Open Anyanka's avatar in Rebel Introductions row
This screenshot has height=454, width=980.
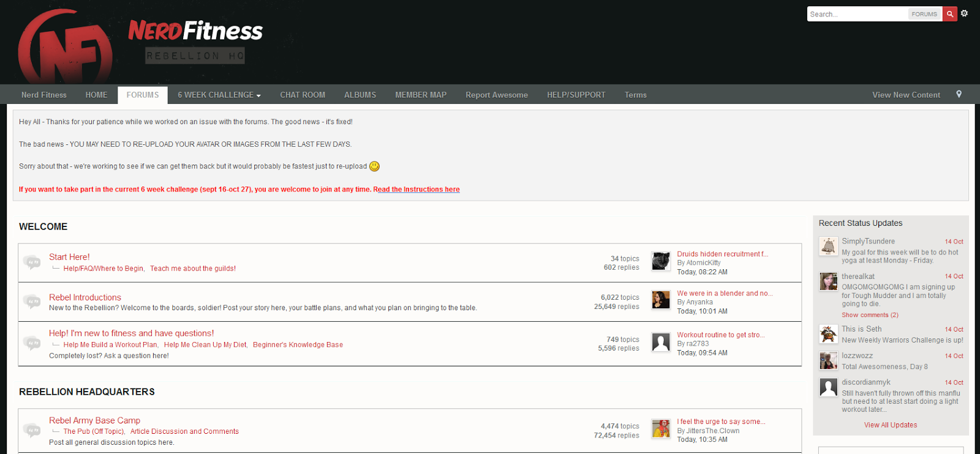(x=661, y=300)
